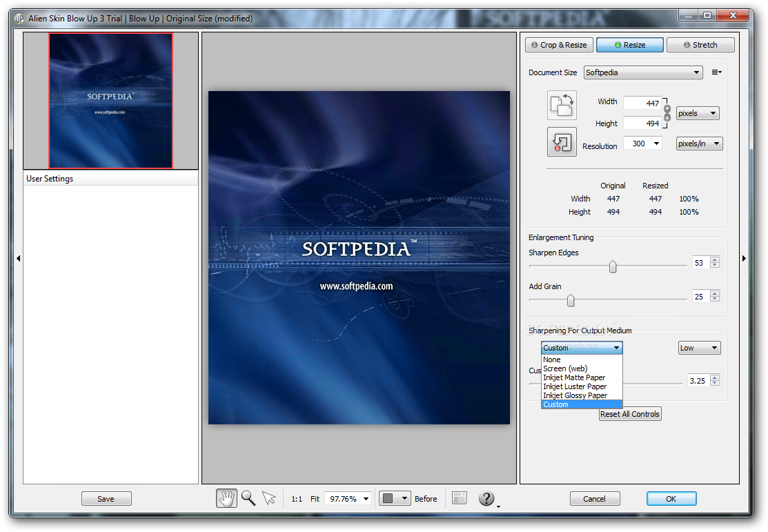
Task: Switch to Crop & Resize mode
Action: pos(558,45)
